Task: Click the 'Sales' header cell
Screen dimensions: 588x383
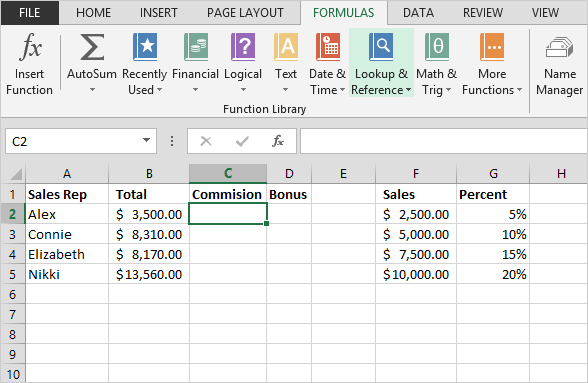Action: (416, 194)
